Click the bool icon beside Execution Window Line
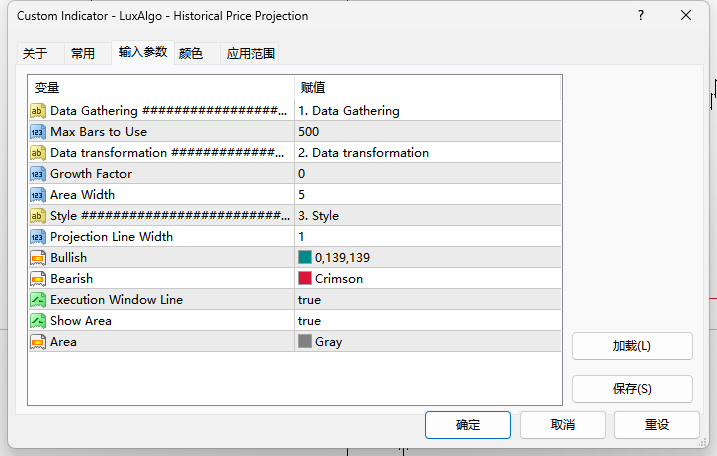This screenshot has height=456, width=717. coord(38,300)
